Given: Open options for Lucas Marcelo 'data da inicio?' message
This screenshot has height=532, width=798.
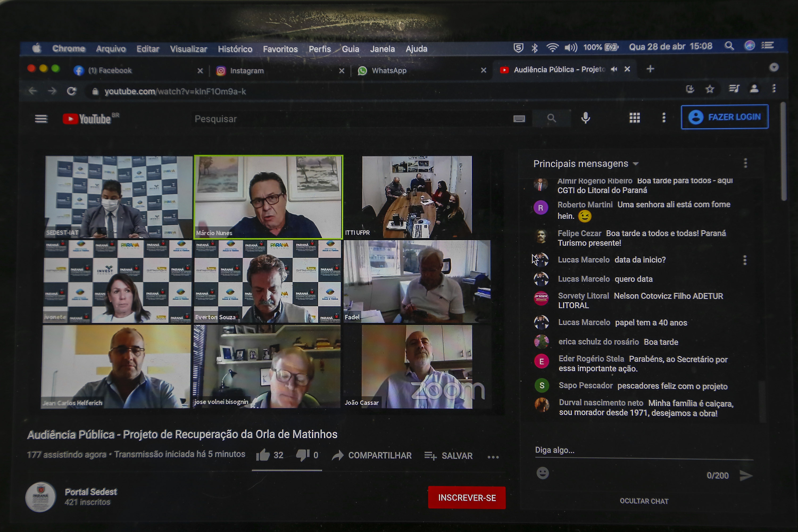Looking at the screenshot, I should [x=744, y=260].
